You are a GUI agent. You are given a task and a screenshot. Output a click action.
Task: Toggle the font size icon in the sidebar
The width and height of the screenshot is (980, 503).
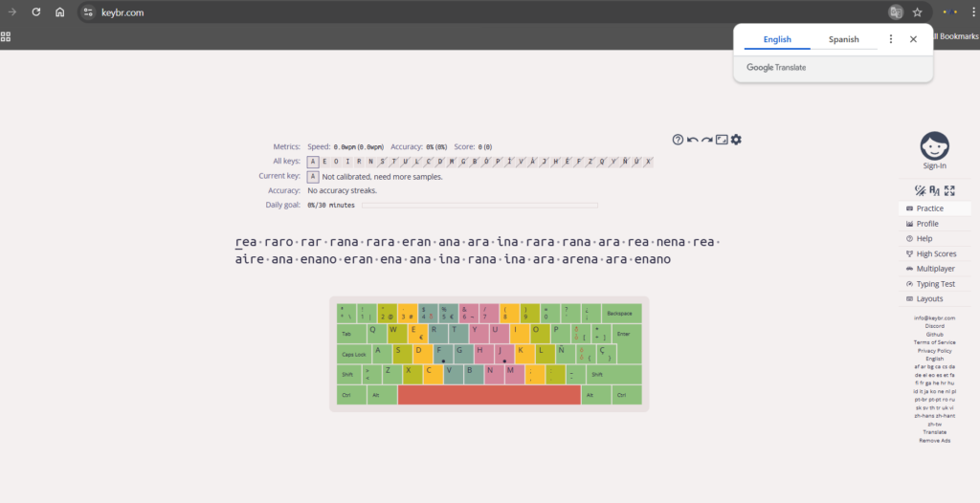[934, 190]
